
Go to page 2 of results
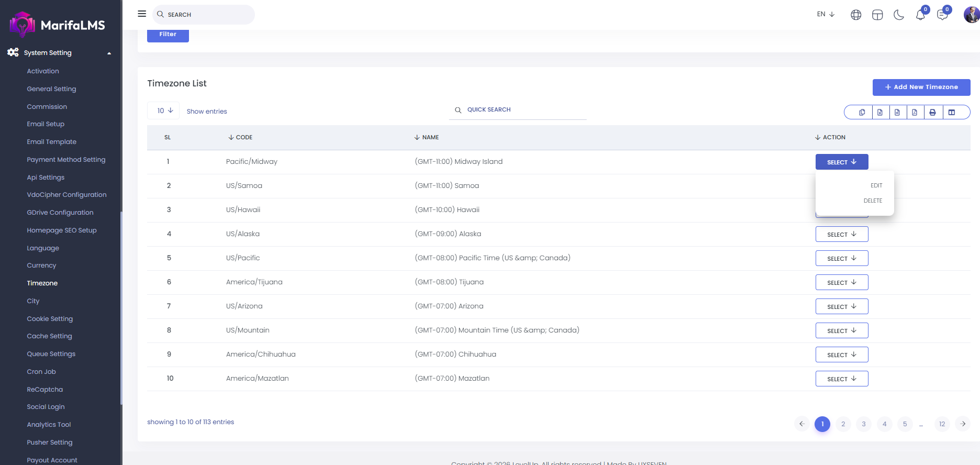[x=843, y=424]
